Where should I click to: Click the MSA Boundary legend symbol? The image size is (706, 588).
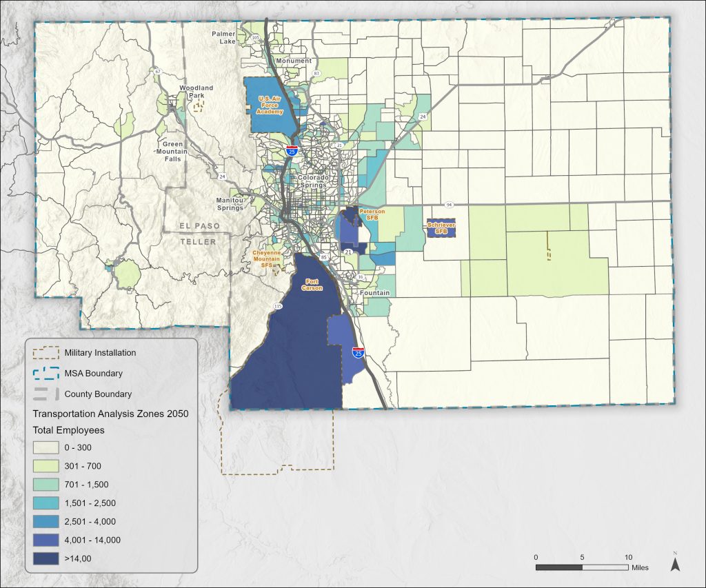[46, 373]
